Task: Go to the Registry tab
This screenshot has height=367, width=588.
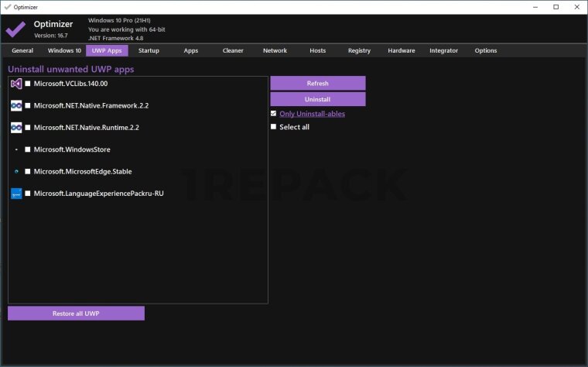Action: coord(359,50)
